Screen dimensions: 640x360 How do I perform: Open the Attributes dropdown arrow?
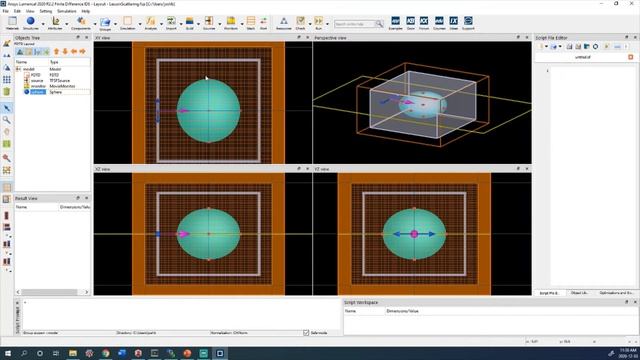point(67,24)
